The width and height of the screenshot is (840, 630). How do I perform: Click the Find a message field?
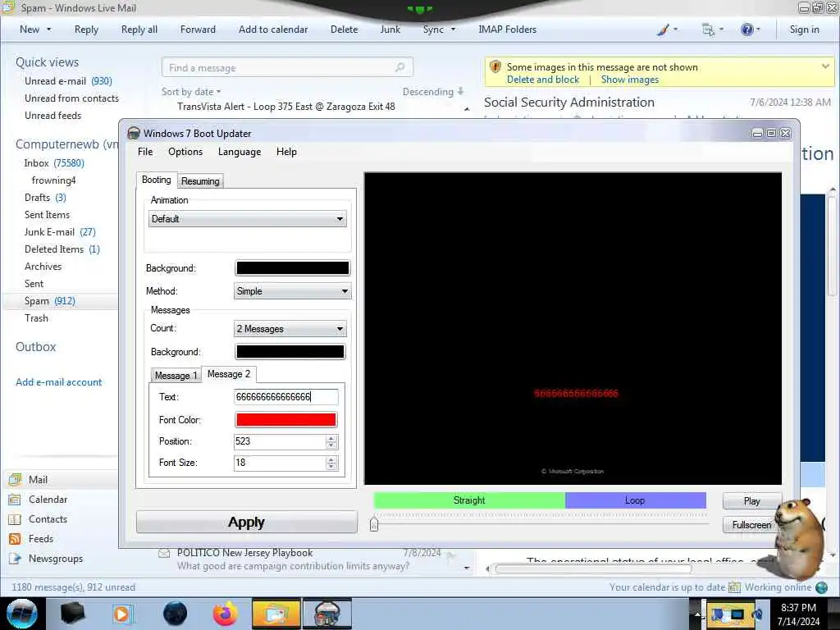287,67
